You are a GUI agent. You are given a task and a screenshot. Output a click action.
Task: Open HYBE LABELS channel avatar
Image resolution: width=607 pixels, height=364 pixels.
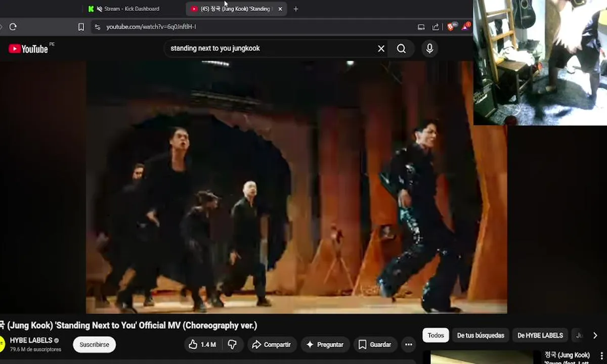2,344
